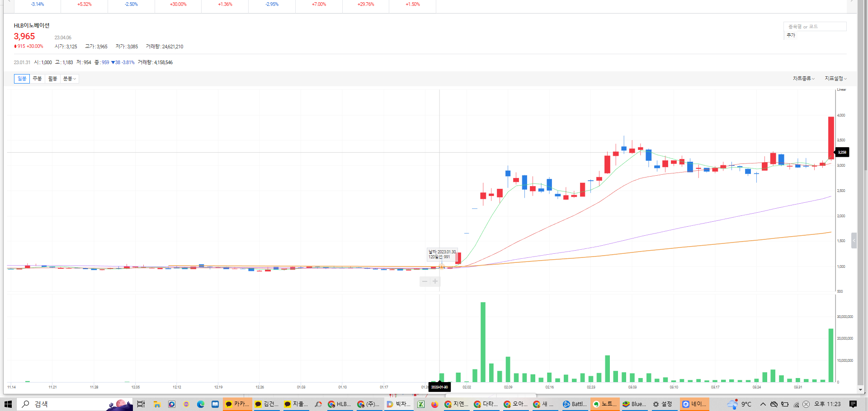Open the 네이... taskbar app
This screenshot has height=411, width=868.
pos(694,404)
